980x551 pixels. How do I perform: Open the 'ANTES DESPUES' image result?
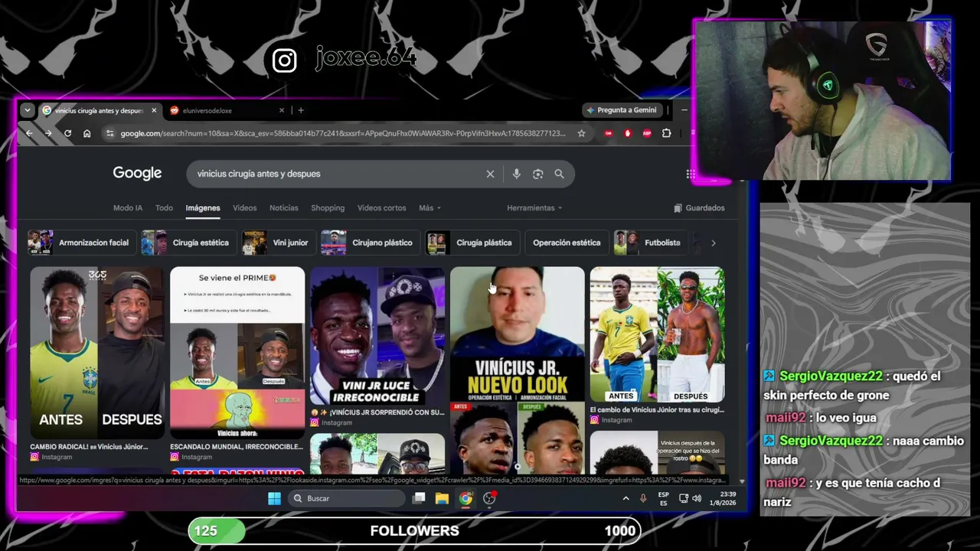tap(97, 353)
